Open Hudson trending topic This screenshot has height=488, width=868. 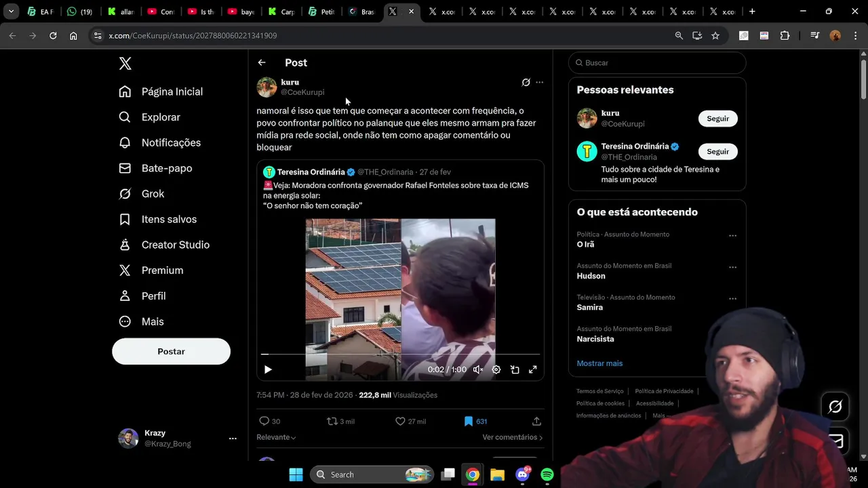591,276
